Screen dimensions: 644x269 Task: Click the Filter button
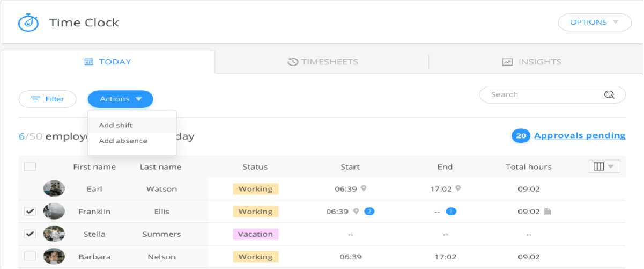(x=47, y=99)
